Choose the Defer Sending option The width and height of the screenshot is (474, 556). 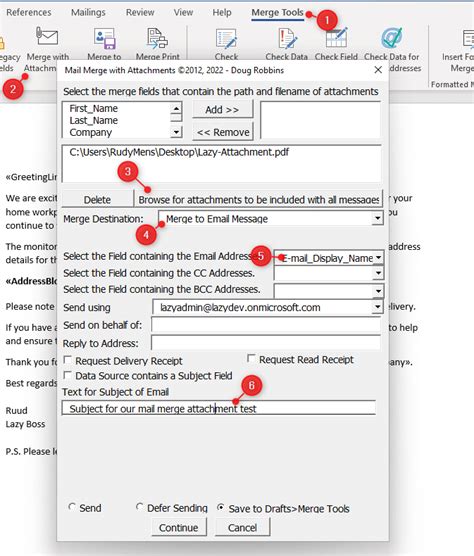pos(140,507)
